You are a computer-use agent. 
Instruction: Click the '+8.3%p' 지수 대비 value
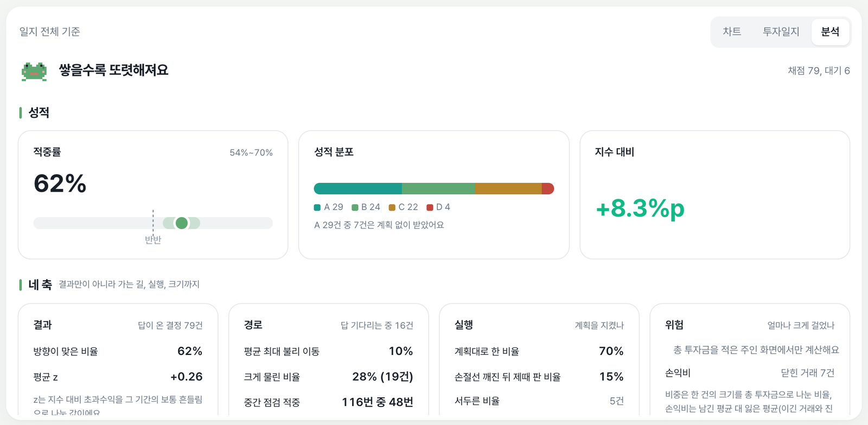640,208
